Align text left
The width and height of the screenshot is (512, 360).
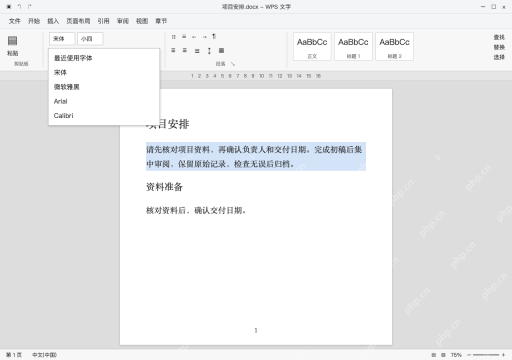click(x=173, y=50)
